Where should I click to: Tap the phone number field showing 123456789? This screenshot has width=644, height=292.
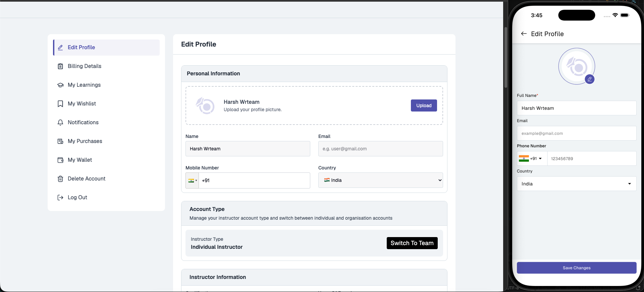click(592, 158)
